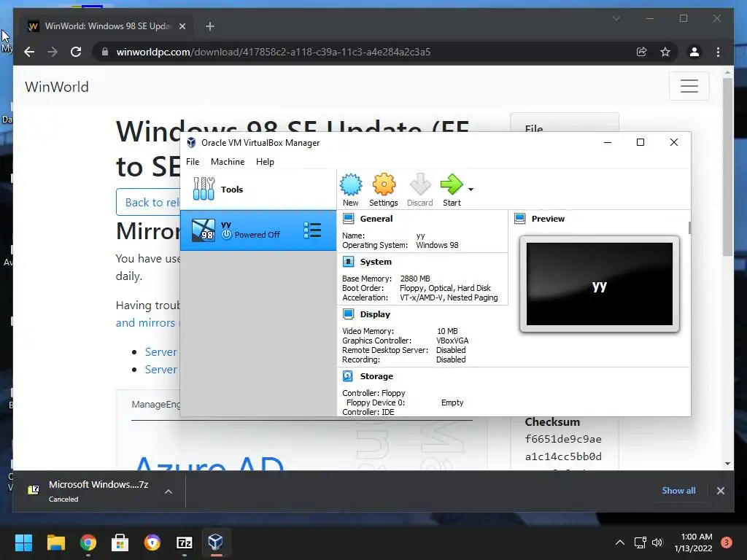Open the Machine menu
Image resolution: width=747 pixels, height=560 pixels.
pyautogui.click(x=228, y=162)
